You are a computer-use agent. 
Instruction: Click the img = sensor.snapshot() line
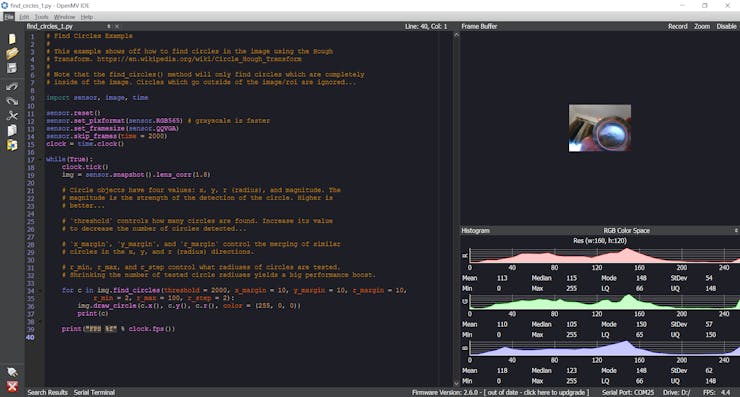pyautogui.click(x=136, y=175)
